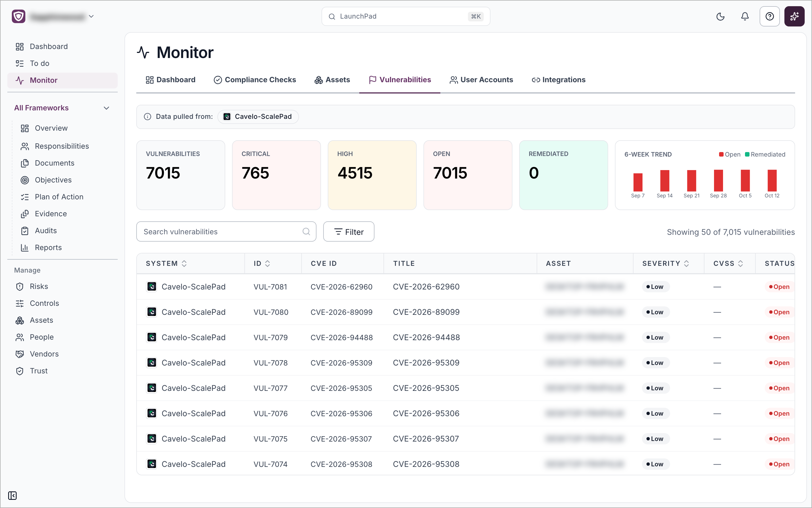
Task: Switch to the Compliance Checks tab
Action: (255, 80)
